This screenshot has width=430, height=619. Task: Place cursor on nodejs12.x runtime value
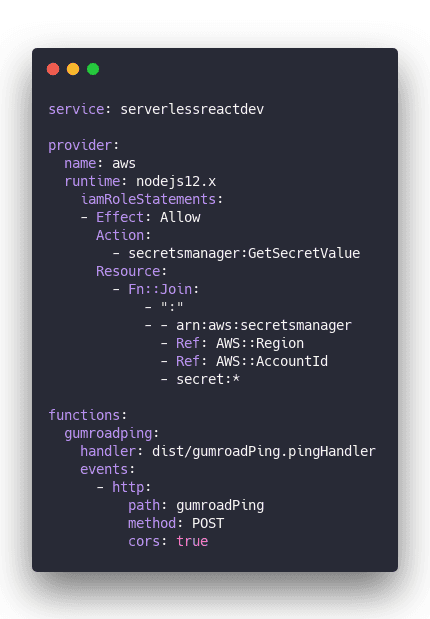pos(176,182)
